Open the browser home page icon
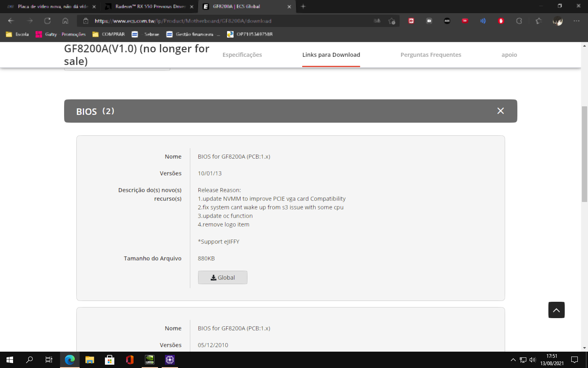Viewport: 588px width, 368px height. pyautogui.click(x=65, y=21)
